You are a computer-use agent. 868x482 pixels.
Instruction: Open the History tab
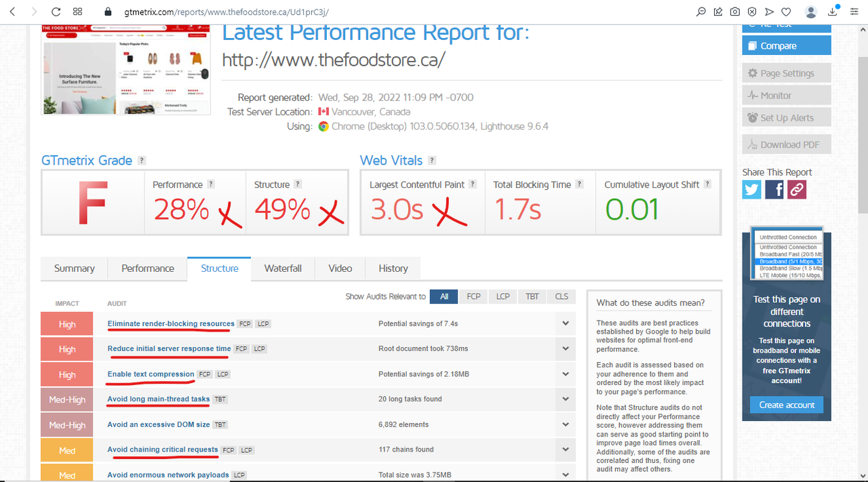[x=393, y=268]
